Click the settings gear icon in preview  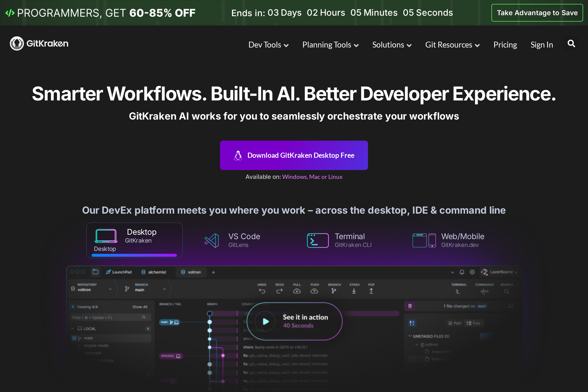click(472, 272)
